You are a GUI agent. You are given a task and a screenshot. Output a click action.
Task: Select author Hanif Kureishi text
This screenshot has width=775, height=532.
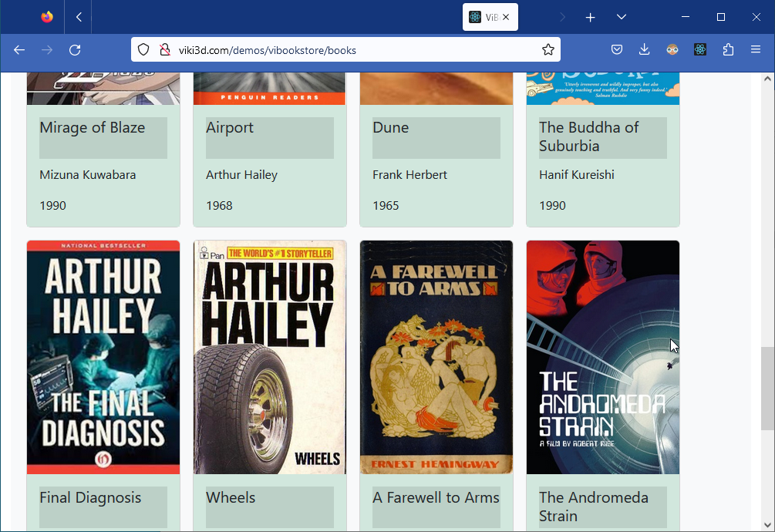(x=577, y=175)
